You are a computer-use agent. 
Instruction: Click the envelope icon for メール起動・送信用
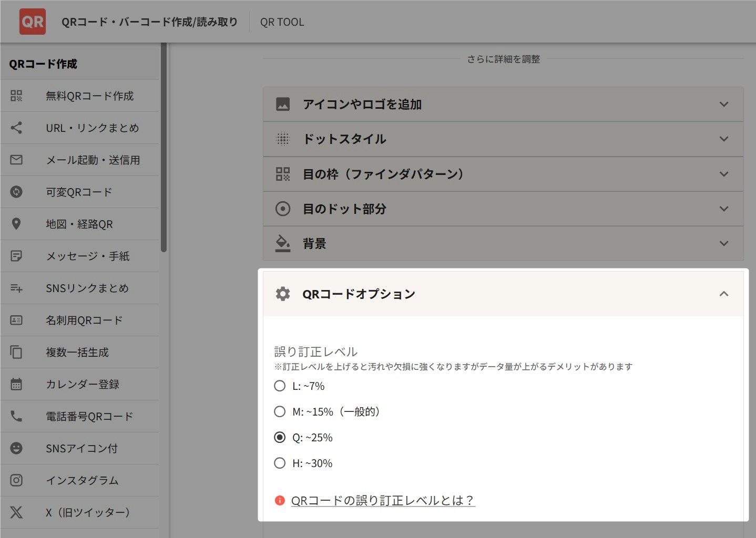(x=16, y=160)
